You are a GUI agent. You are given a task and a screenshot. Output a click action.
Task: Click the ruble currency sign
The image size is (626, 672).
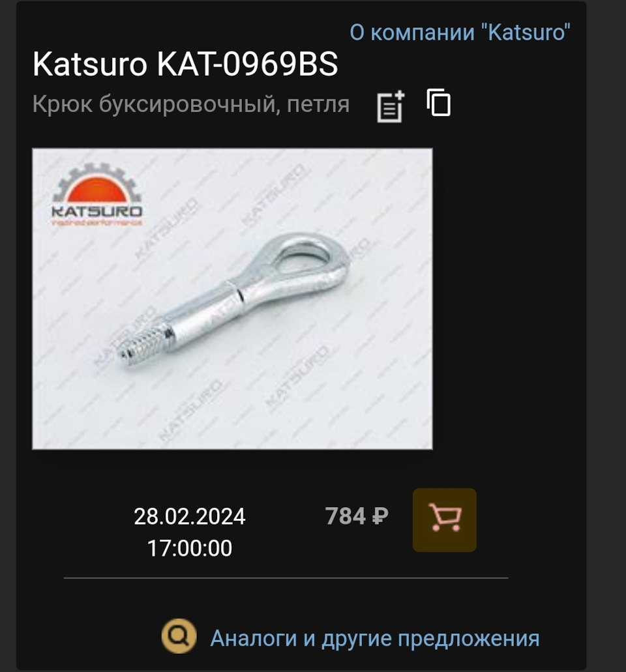pos(380,516)
